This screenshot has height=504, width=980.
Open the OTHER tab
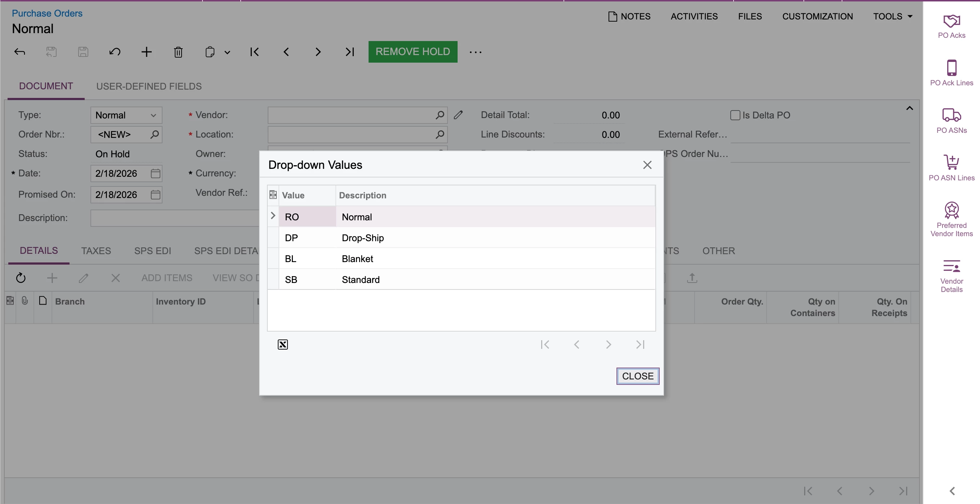coord(718,251)
